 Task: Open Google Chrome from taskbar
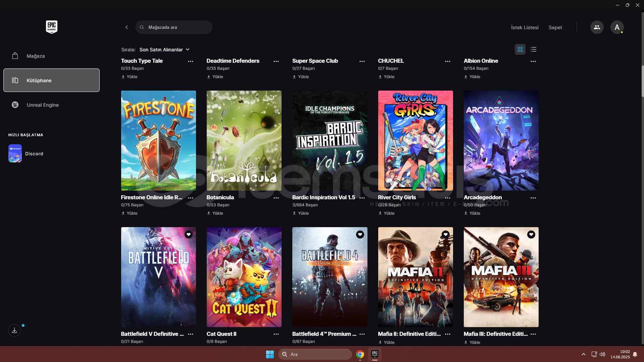360,354
